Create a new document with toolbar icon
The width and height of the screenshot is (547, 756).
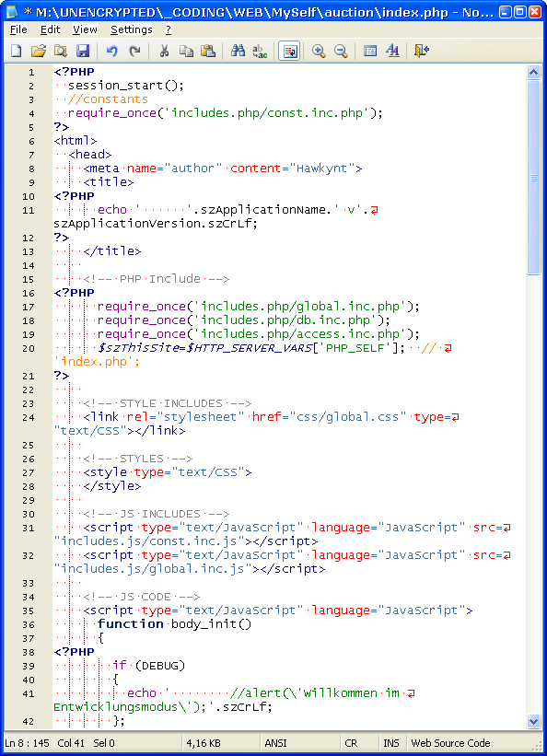click(17, 51)
